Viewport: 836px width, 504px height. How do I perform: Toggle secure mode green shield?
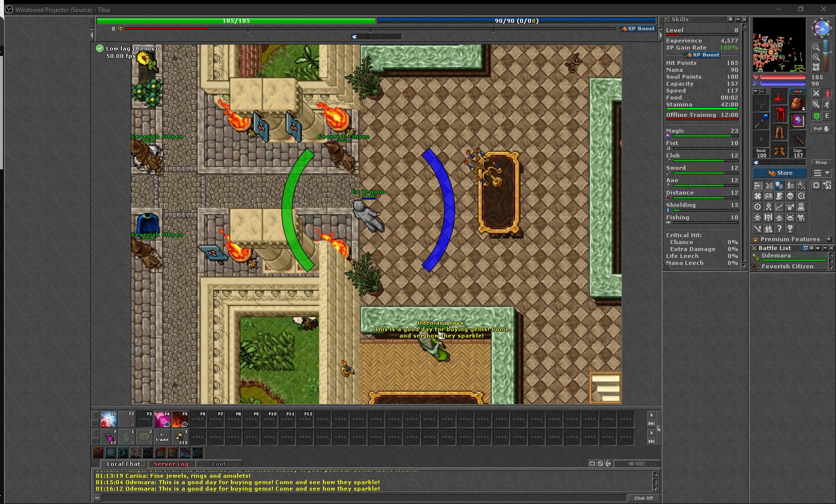tap(816, 116)
